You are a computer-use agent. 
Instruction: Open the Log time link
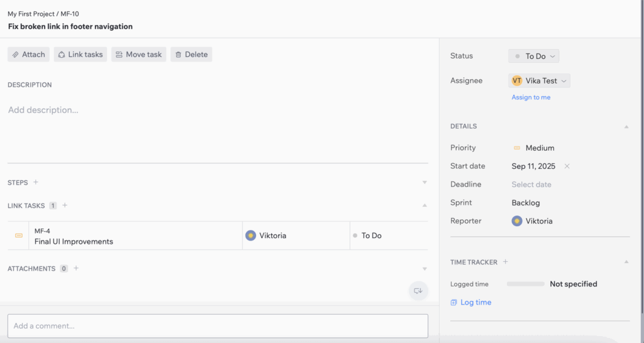[x=475, y=302]
